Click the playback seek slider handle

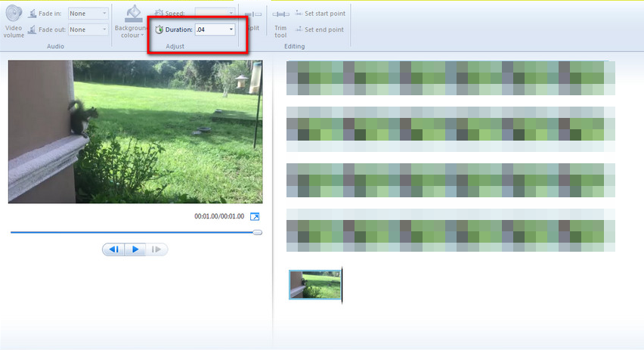[x=258, y=233]
